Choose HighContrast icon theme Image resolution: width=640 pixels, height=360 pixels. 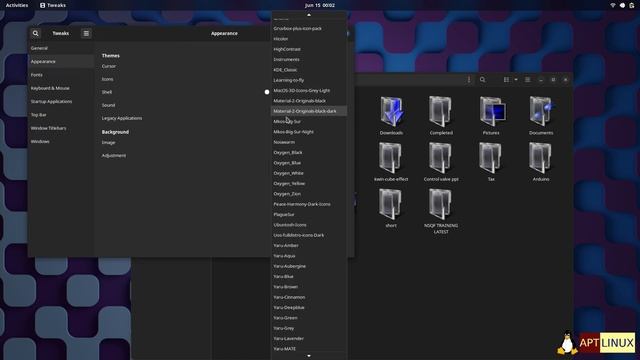309,49
